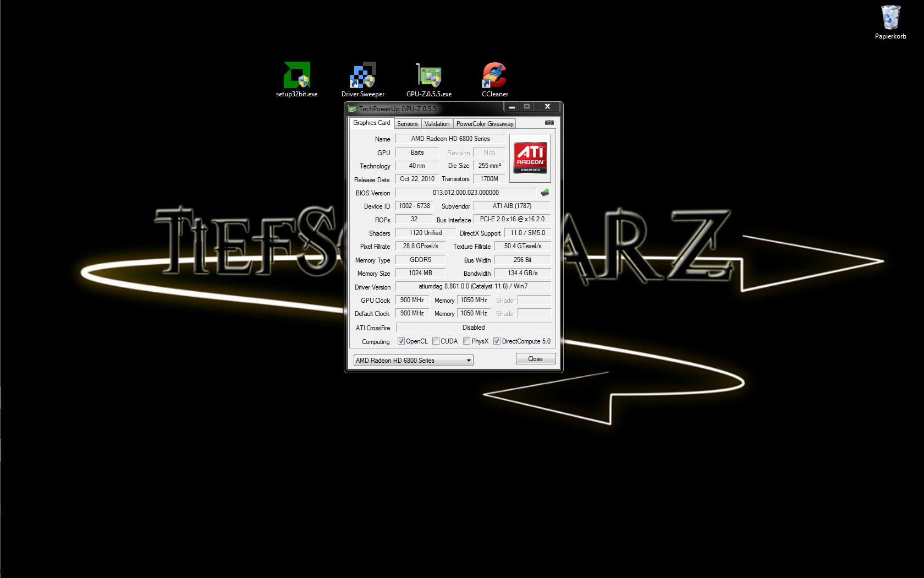Click Default Clock value 900 MHz
Viewport: 924px width, 578px height.
[x=412, y=313]
